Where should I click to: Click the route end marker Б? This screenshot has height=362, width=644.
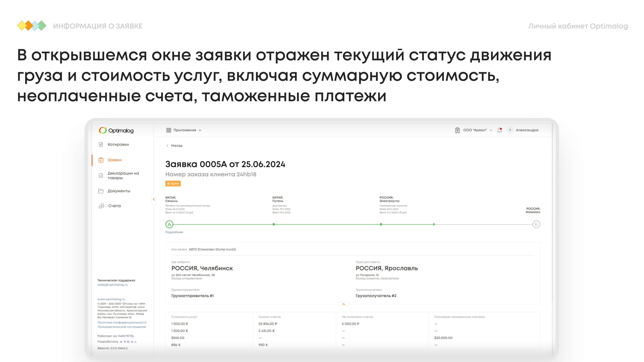click(536, 224)
